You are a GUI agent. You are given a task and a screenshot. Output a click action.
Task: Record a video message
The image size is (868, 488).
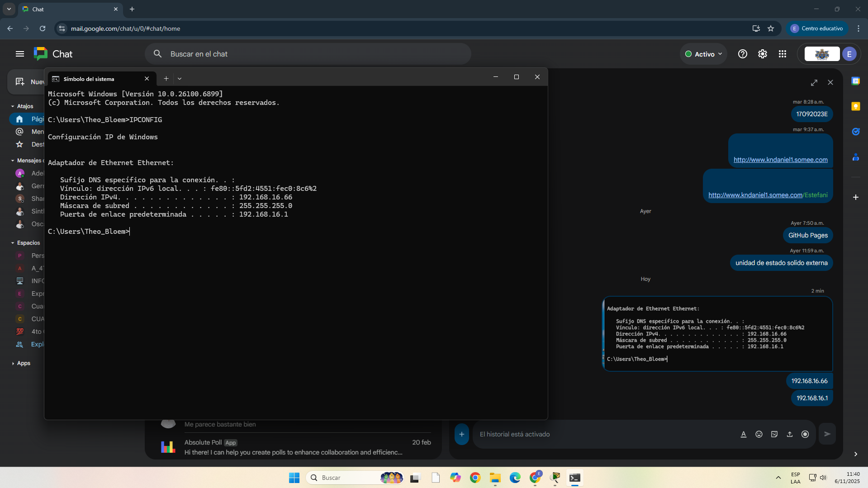click(x=805, y=434)
